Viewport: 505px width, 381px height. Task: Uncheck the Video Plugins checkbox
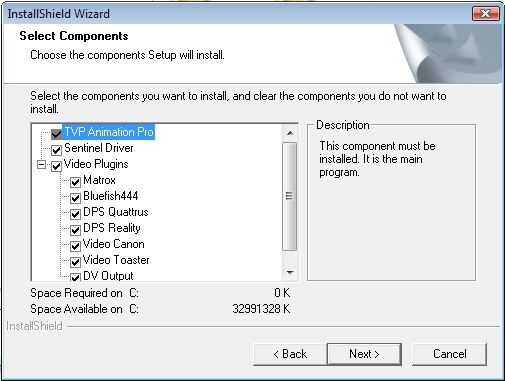pos(56,166)
